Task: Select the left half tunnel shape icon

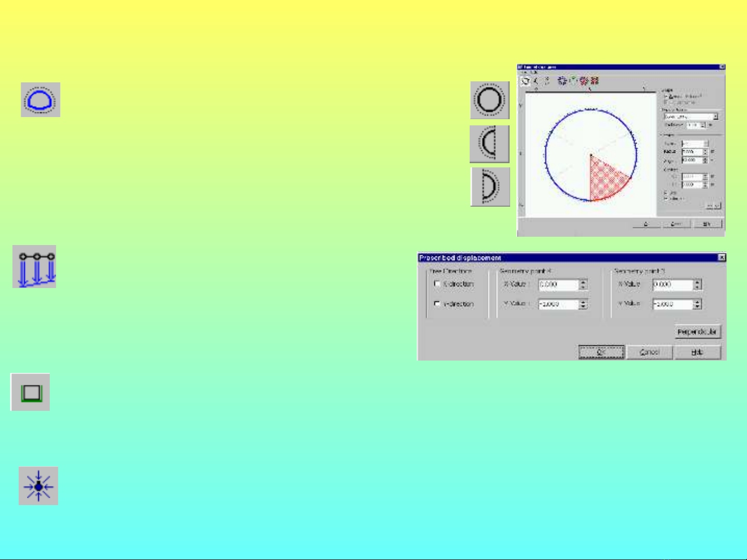Action: 489,143
